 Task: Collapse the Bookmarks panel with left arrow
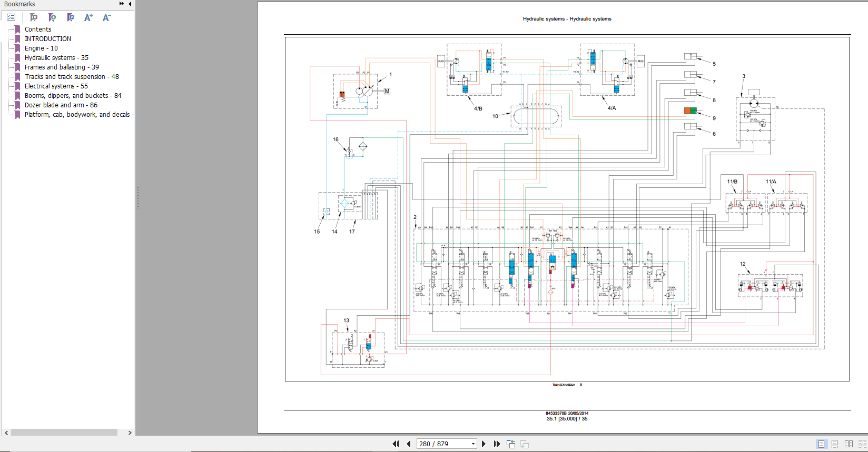pos(130,4)
